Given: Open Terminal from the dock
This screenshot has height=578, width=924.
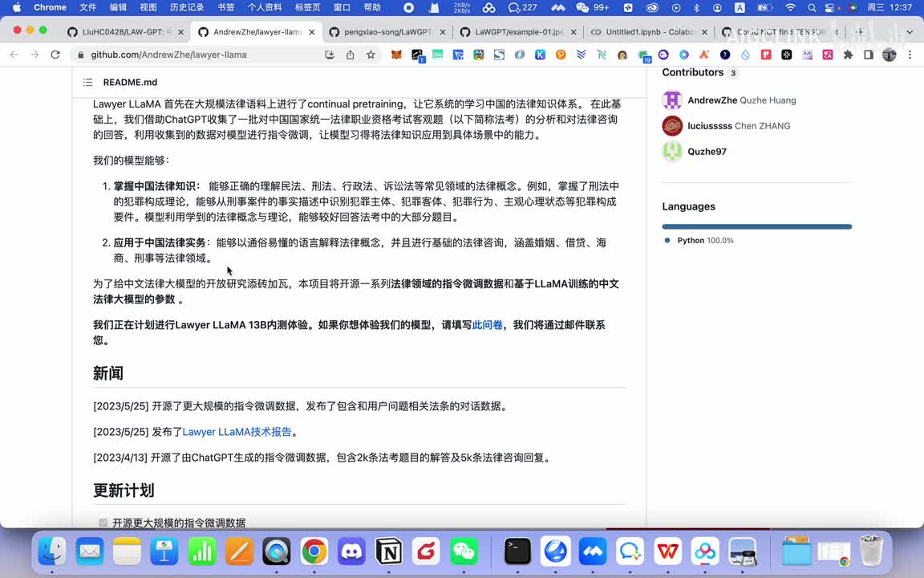Looking at the screenshot, I should pyautogui.click(x=518, y=552).
